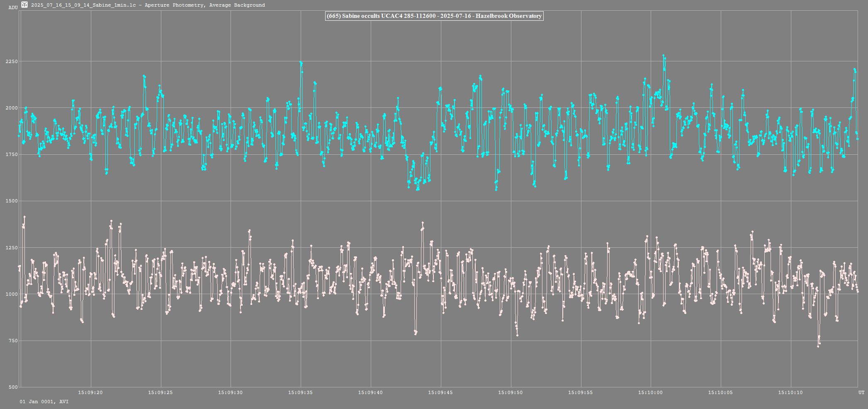Click the 15:10:05 time axis label
Viewport: 868px width, 409px height.
click(x=720, y=392)
